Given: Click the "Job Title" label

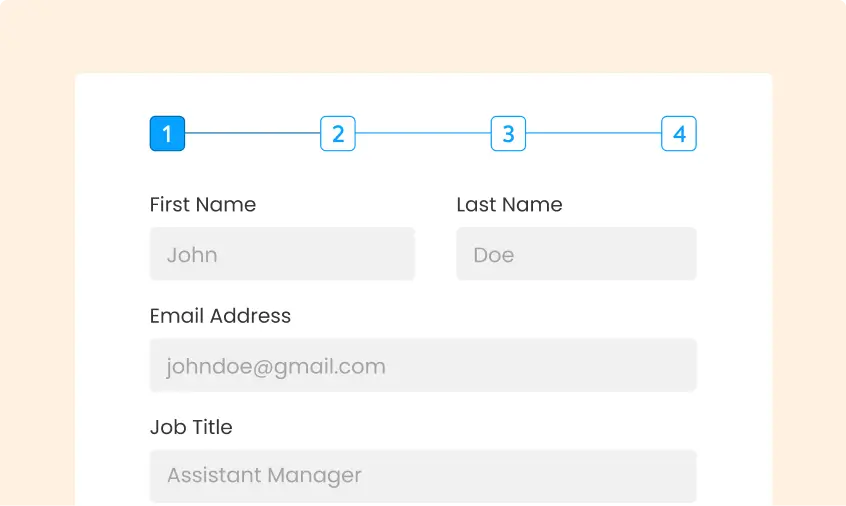Looking at the screenshot, I should 191,427.
